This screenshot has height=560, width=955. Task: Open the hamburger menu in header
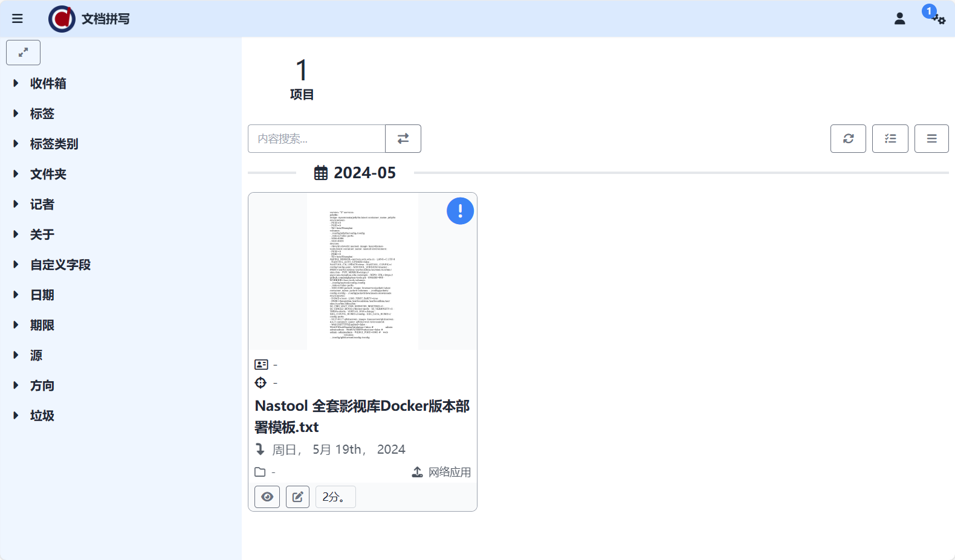(x=18, y=19)
